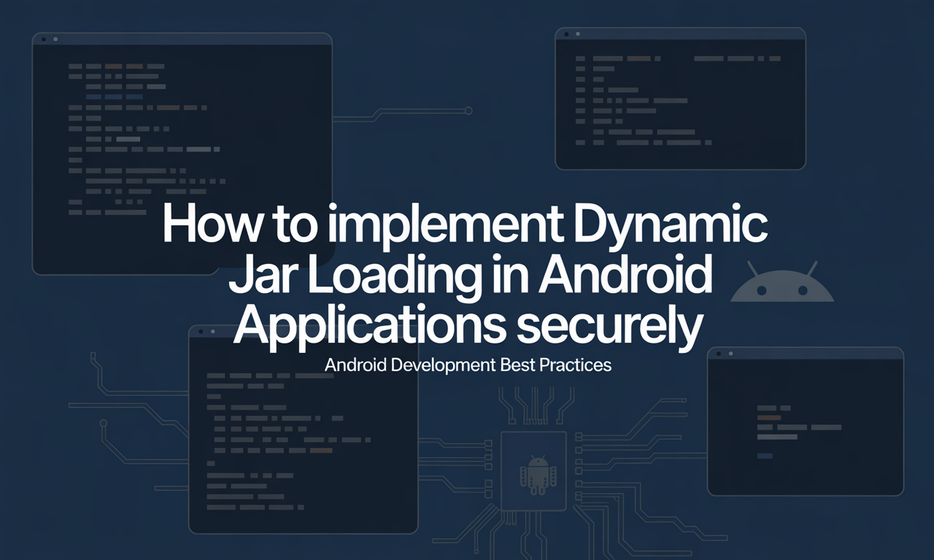Screen dimensions: 934x560
Task: Click the Android head logo beside the title
Action: pyautogui.click(x=781, y=282)
